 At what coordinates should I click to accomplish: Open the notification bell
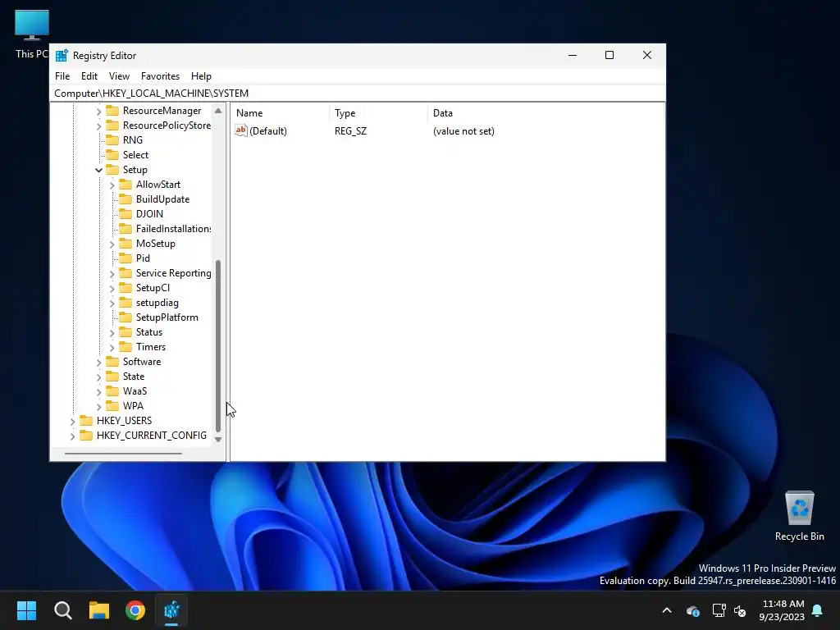tap(818, 610)
